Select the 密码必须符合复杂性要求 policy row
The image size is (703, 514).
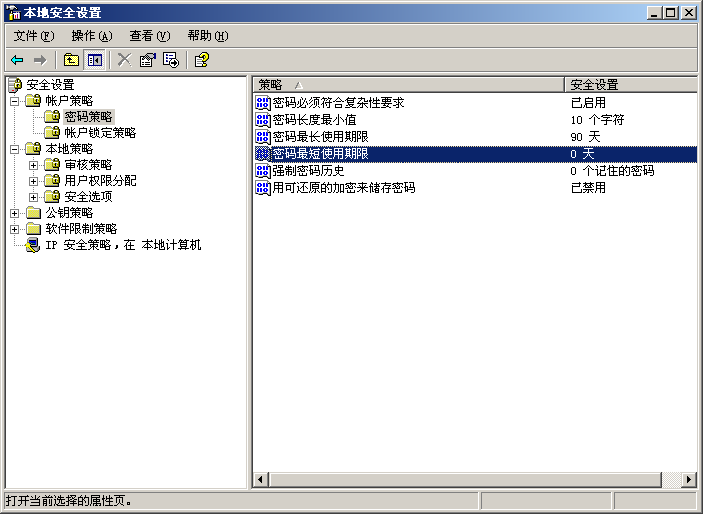pos(475,103)
